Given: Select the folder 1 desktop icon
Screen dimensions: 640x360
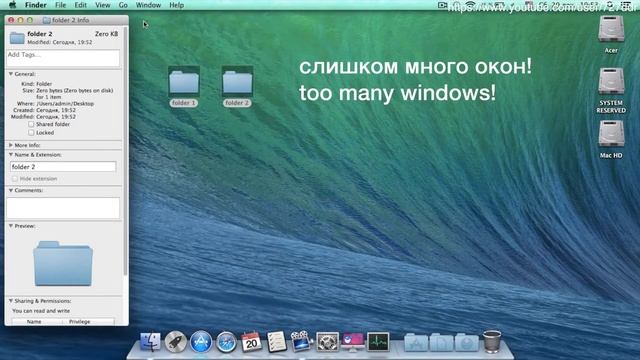Looking at the screenshot, I should pos(184,82).
